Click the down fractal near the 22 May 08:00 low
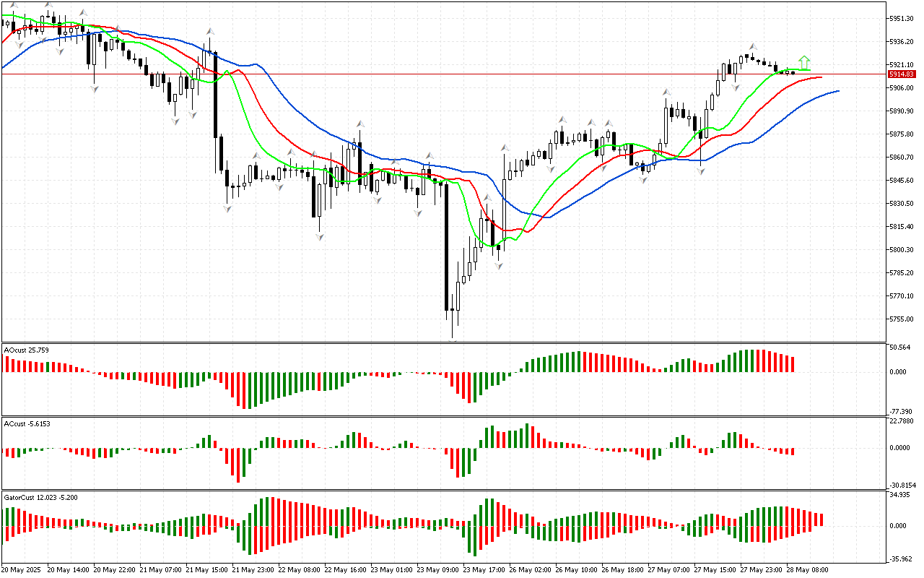This screenshot has height=578, width=924. [318, 236]
